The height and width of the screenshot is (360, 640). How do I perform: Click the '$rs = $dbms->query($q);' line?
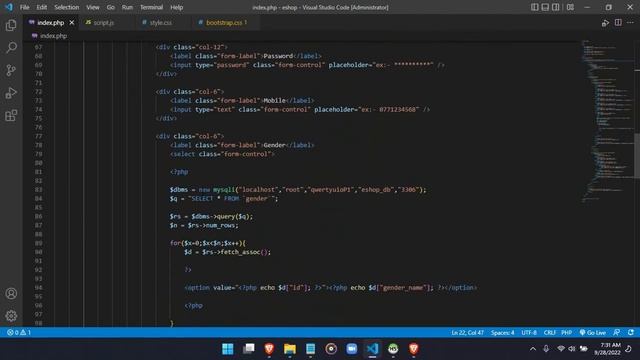(x=211, y=216)
